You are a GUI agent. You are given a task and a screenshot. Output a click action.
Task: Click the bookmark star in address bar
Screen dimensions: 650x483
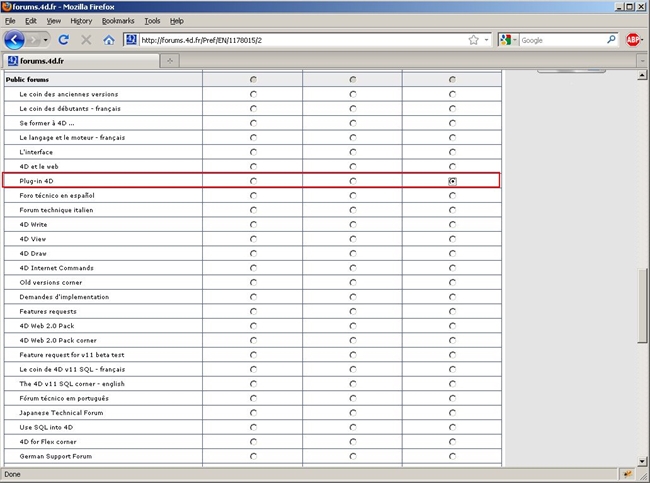[x=473, y=40]
